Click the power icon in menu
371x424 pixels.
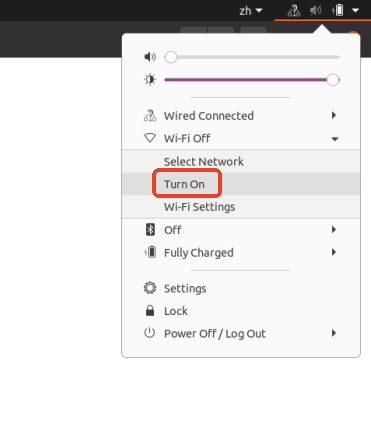[x=150, y=333]
